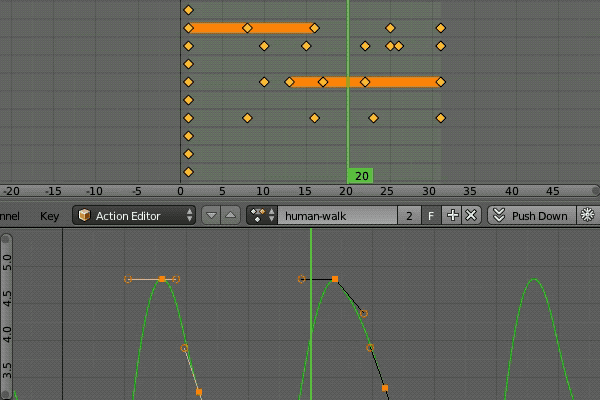This screenshot has width=600, height=400.
Task: Click the user count button showing 2
Action: (x=409, y=216)
